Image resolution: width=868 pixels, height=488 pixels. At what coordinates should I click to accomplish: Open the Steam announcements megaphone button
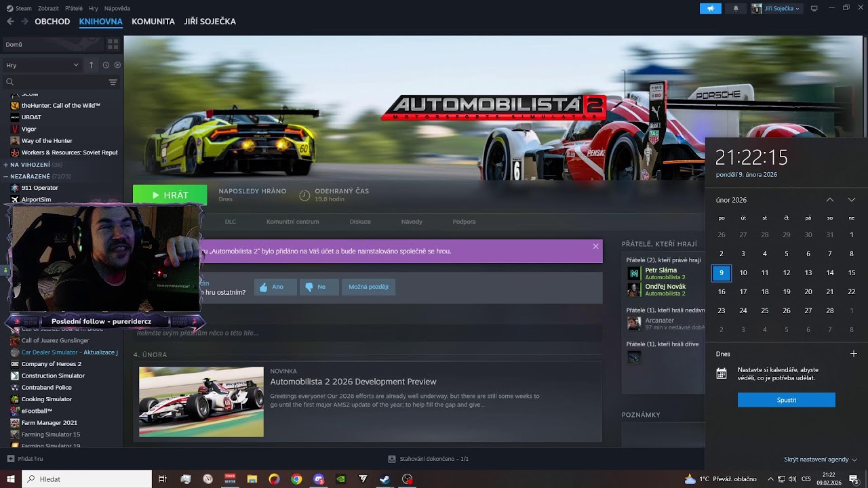click(711, 8)
